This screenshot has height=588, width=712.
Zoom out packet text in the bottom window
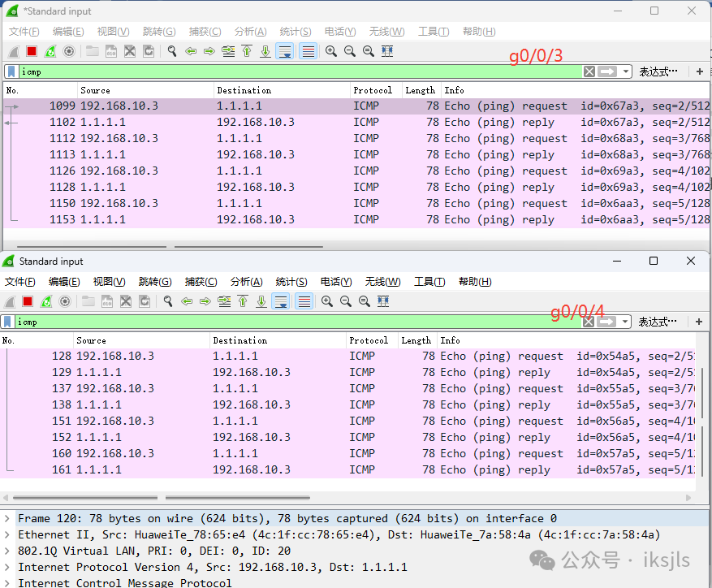pyautogui.click(x=346, y=301)
